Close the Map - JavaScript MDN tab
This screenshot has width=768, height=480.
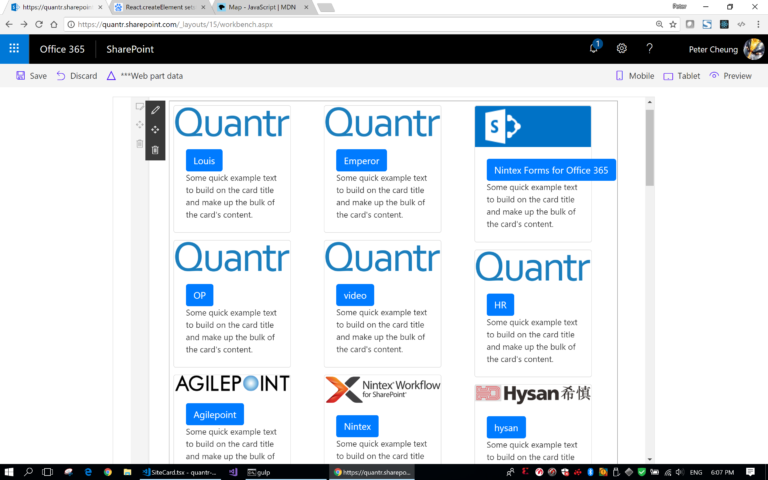[306, 7]
